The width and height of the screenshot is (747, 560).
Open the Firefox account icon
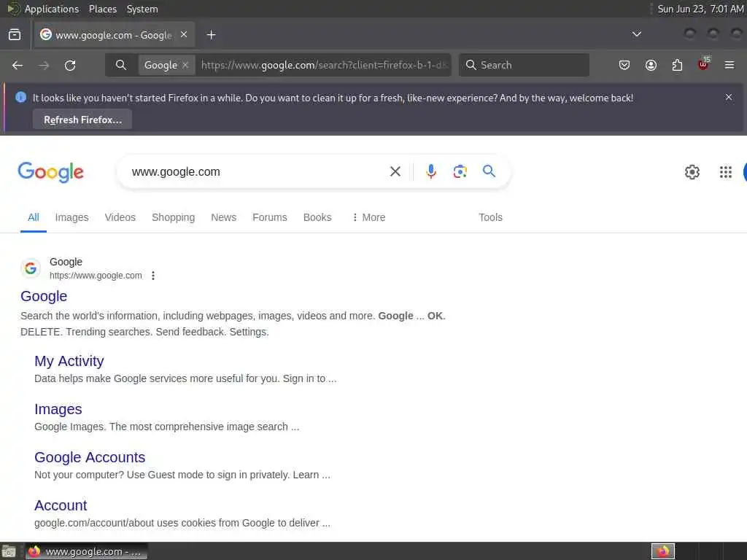point(651,65)
